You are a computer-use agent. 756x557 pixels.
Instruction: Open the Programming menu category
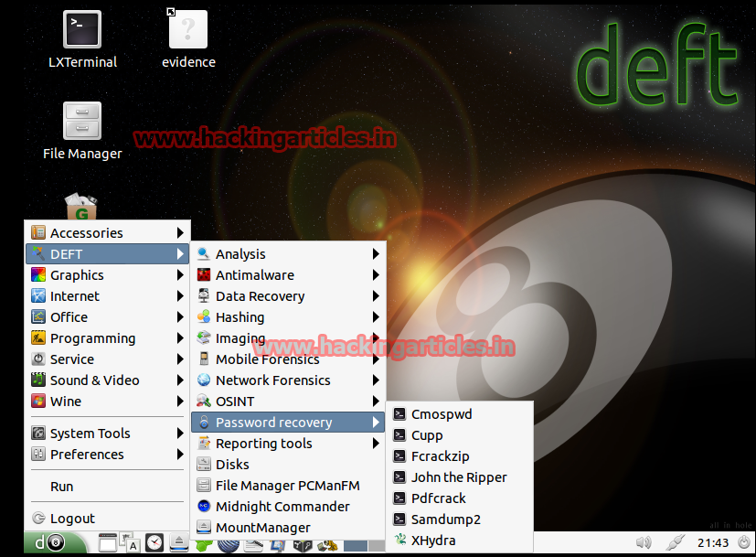click(x=108, y=338)
